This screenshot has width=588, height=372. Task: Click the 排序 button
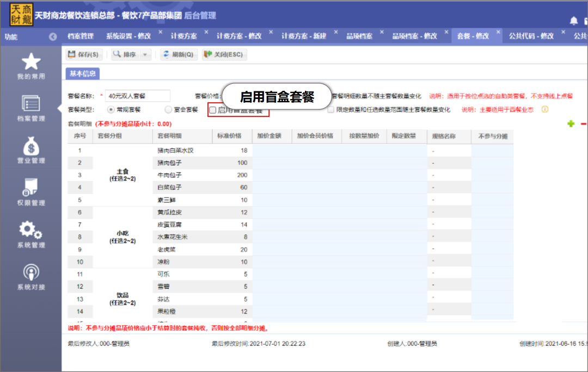click(125, 55)
